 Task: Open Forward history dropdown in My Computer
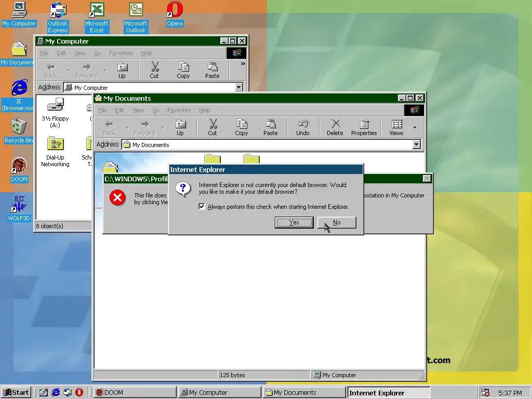[x=105, y=71]
